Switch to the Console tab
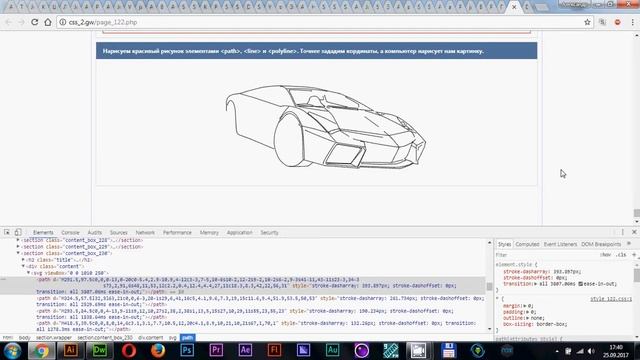Viewport: 640px width, 360px height. pos(70,232)
